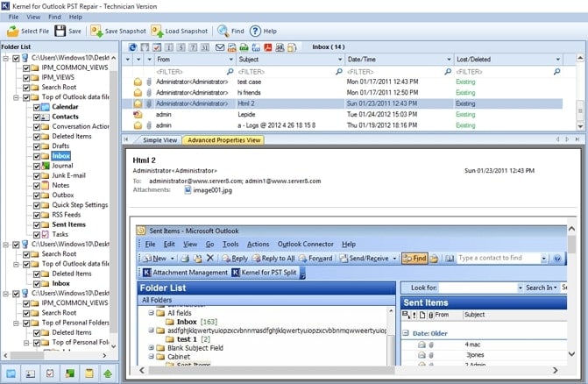Click the binoculars search icon
Screen dimensions: 588x384
point(280,47)
